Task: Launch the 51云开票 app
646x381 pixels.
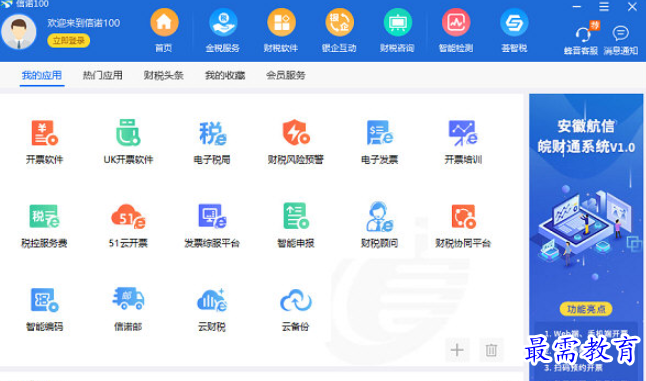Action: 128,225
